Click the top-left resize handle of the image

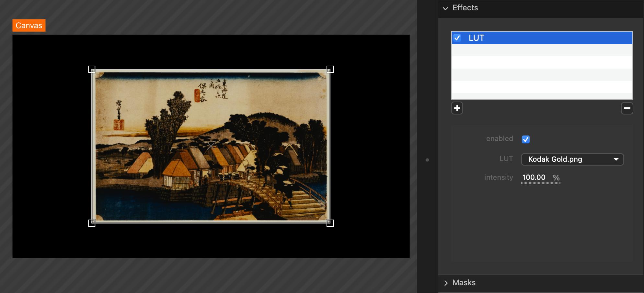[92, 69]
